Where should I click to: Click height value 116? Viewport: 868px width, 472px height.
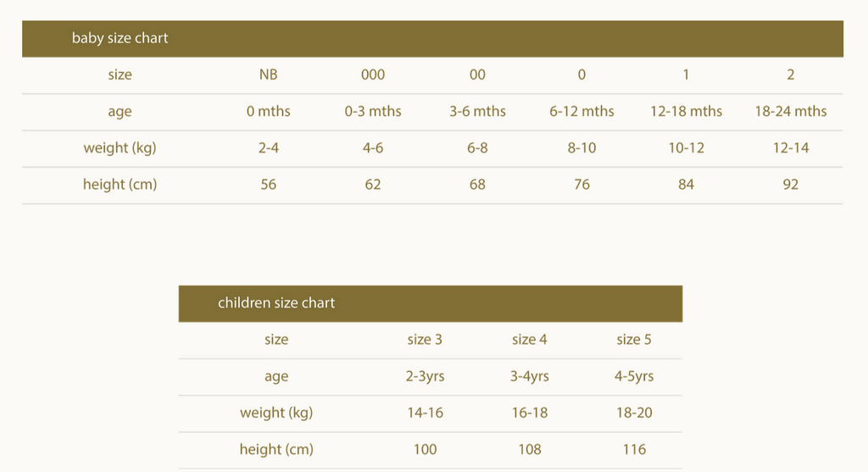[634, 449]
